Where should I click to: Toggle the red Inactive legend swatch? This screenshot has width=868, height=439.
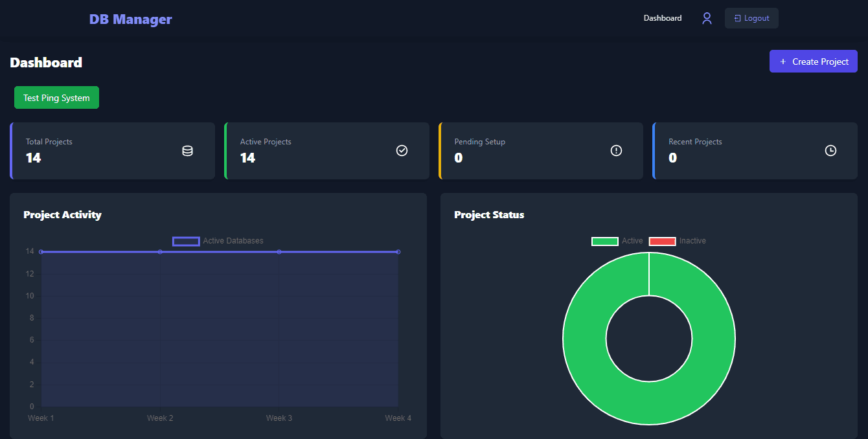click(662, 241)
